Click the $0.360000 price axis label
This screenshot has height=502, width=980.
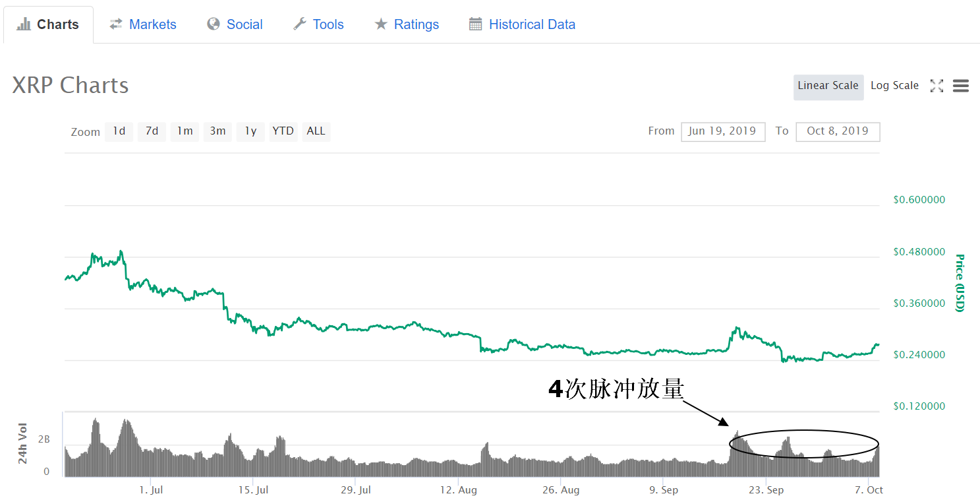pyautogui.click(x=919, y=303)
